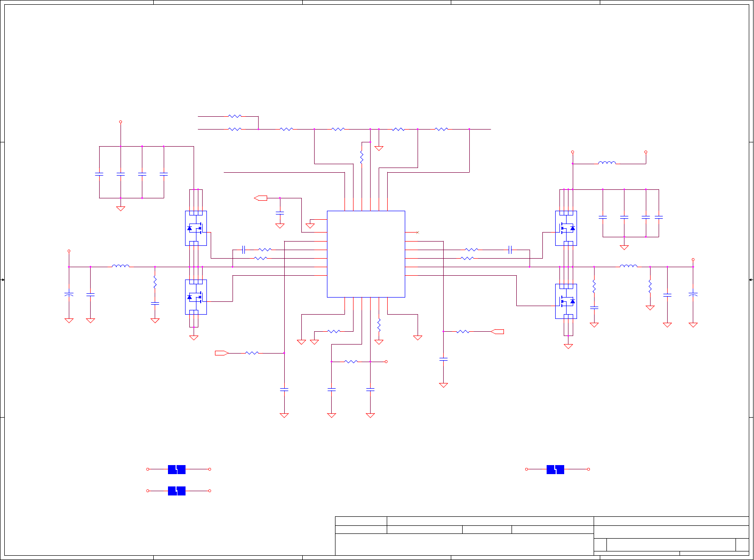Select the polarized capacitor at the far right edge

click(x=693, y=295)
